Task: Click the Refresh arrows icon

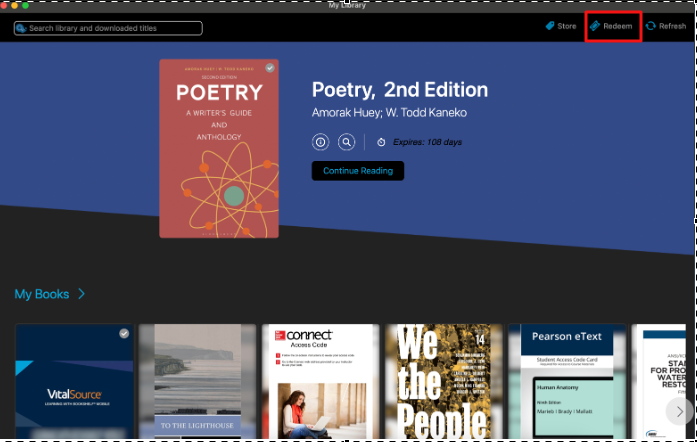Action: pyautogui.click(x=651, y=26)
